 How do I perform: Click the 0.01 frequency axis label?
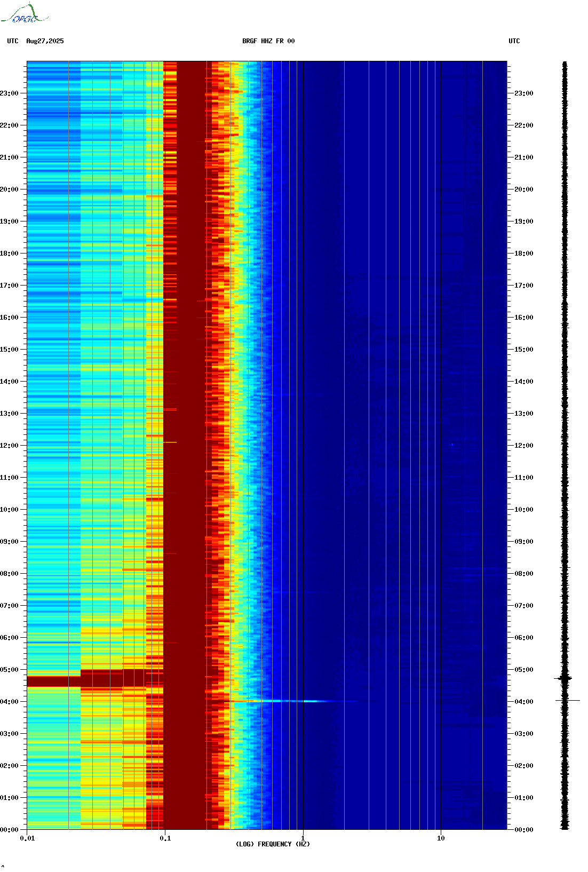click(x=27, y=838)
